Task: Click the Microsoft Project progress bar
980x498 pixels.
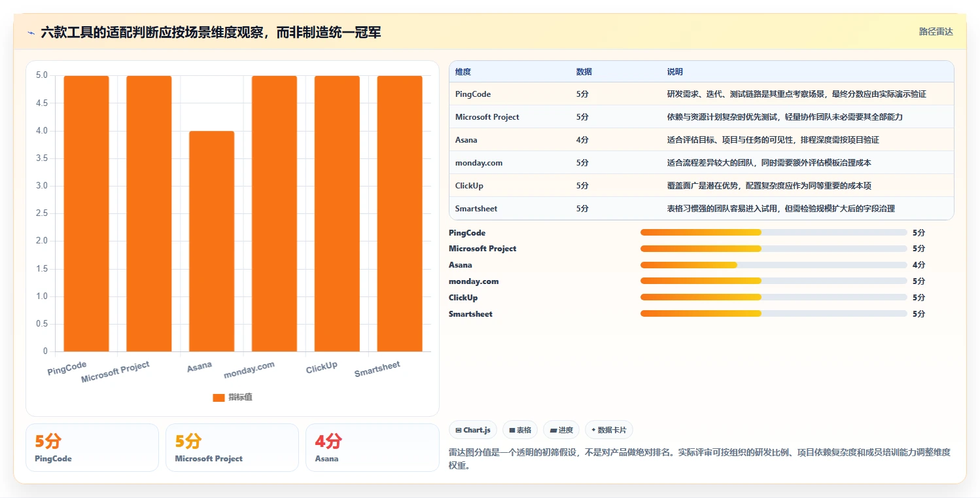Action: [774, 249]
